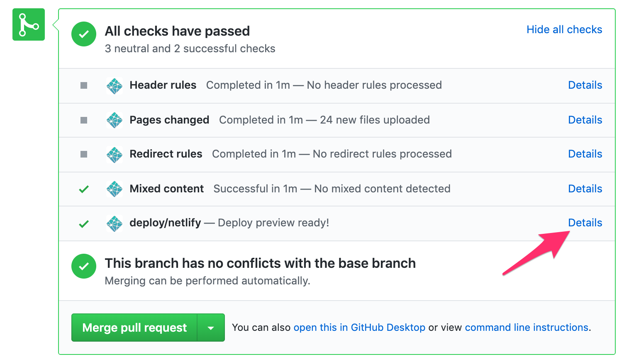Click the Netlify logo beside Header rules
Screen dimensions: 629x364
tap(115, 86)
